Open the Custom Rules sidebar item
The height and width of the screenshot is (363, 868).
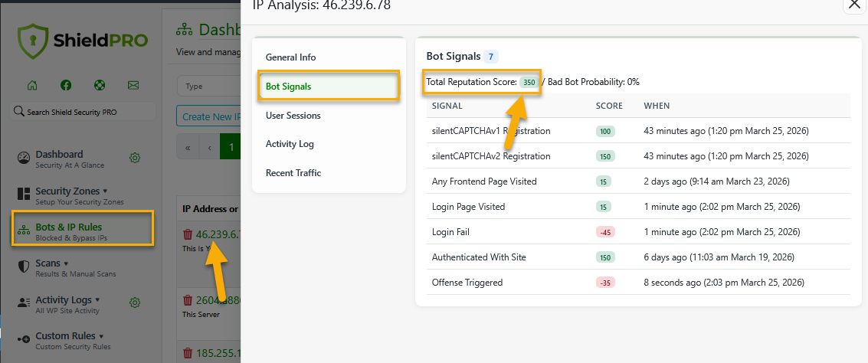[x=73, y=340]
